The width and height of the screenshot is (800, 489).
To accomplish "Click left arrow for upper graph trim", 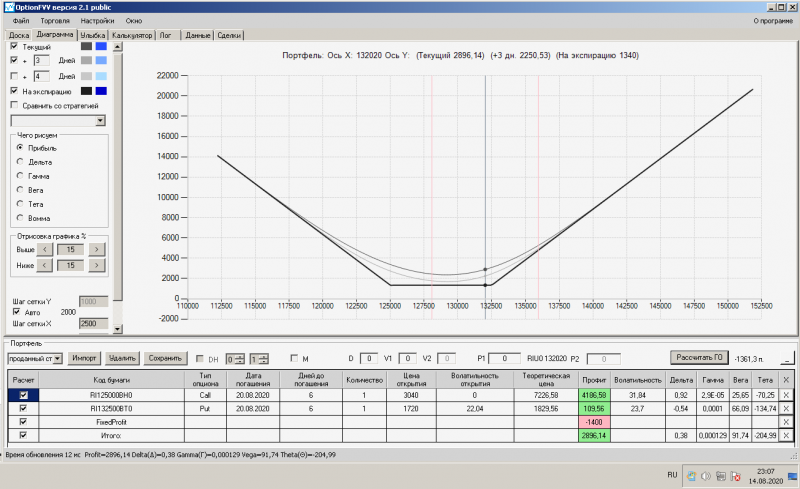I will pyautogui.click(x=44, y=249).
